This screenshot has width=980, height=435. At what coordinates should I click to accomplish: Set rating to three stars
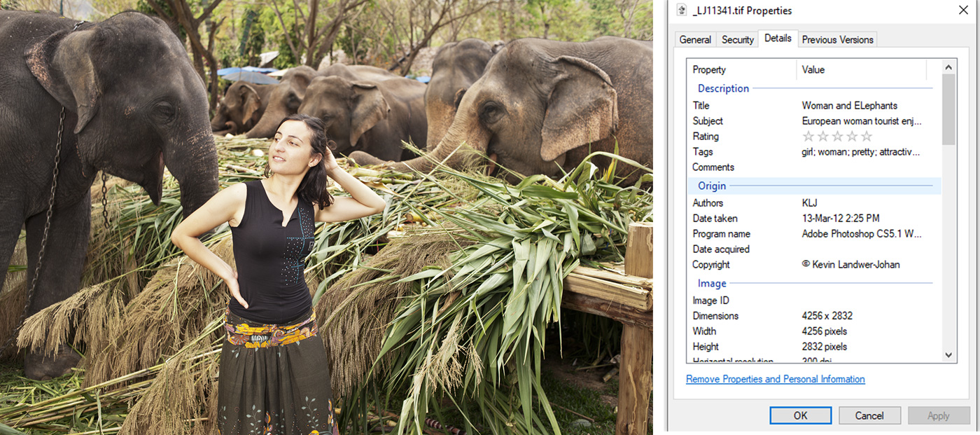click(837, 137)
